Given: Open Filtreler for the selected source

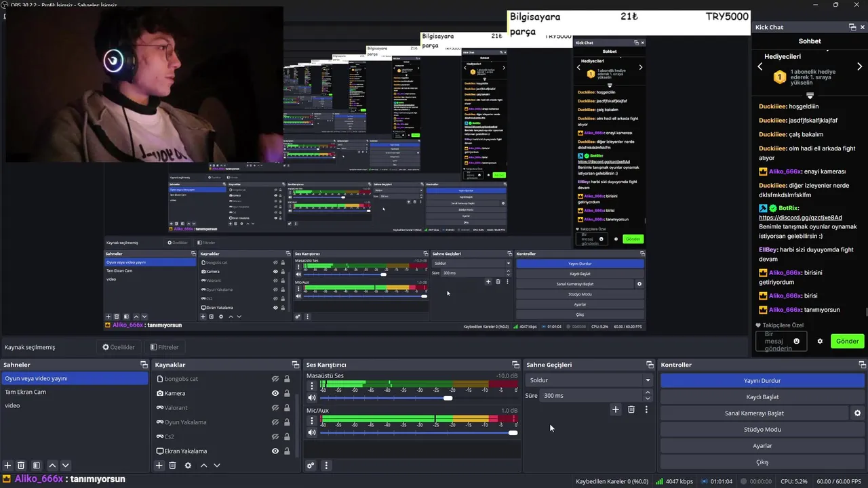Looking at the screenshot, I should [x=165, y=347].
